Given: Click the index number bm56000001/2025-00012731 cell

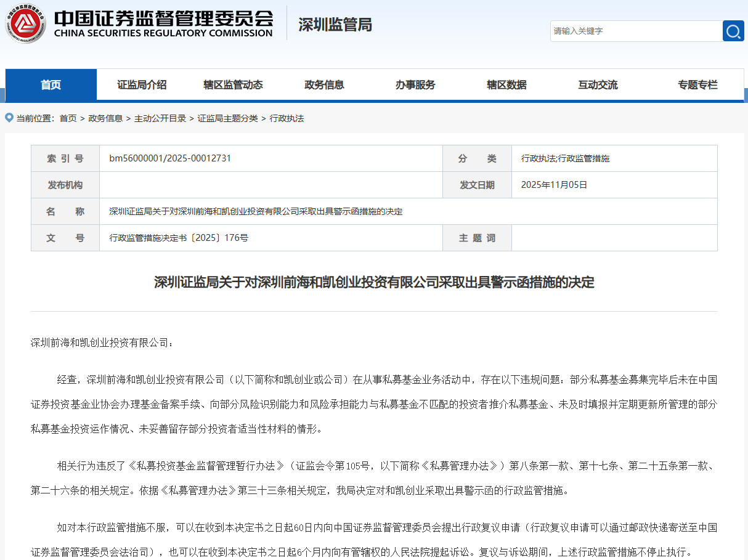Looking at the screenshot, I should (170, 158).
